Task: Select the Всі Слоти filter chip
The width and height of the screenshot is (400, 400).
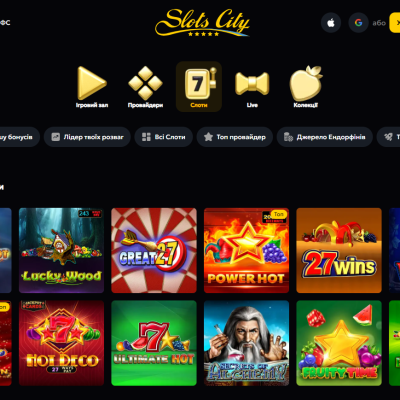Action: point(164,137)
